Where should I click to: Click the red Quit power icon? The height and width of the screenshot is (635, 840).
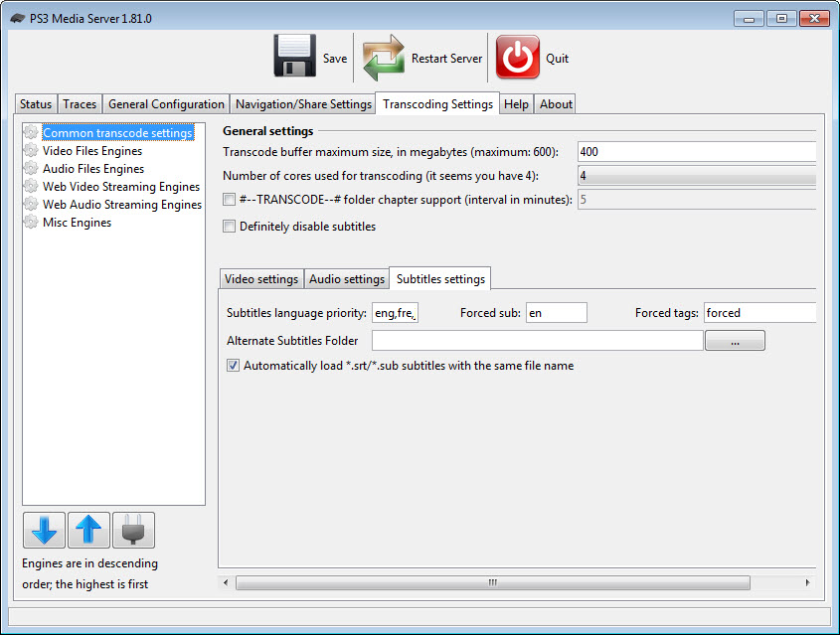(518, 57)
